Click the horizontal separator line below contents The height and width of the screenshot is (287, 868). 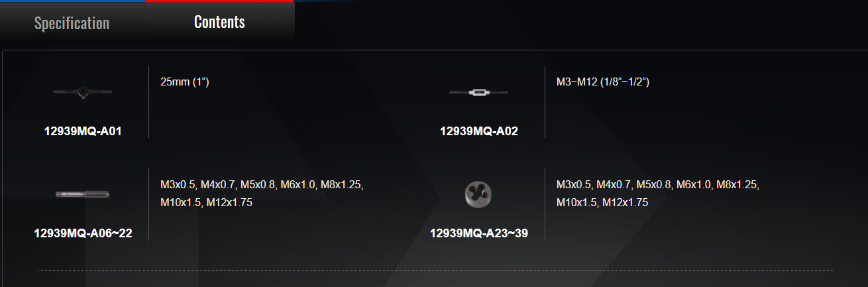(435, 270)
